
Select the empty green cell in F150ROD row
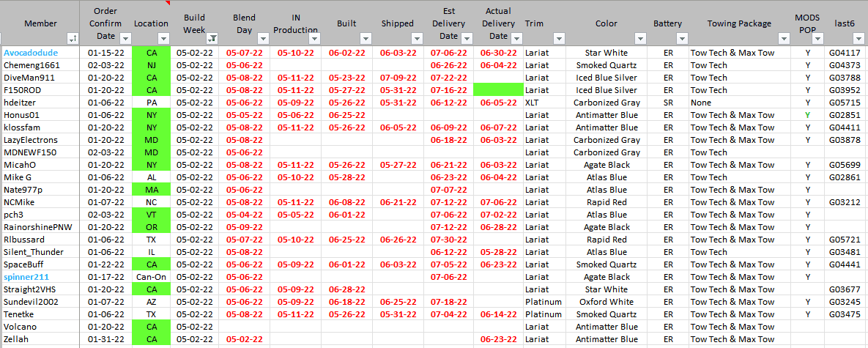498,90
